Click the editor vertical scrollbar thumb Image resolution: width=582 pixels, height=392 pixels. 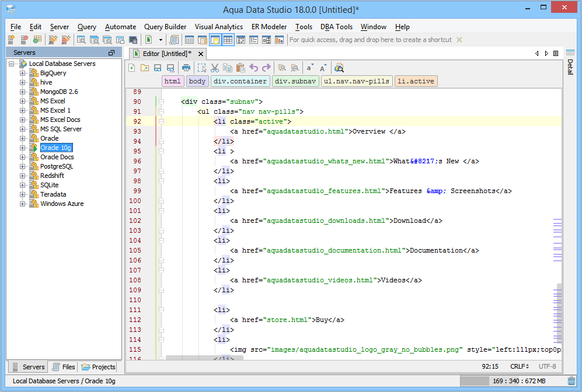tap(559, 314)
